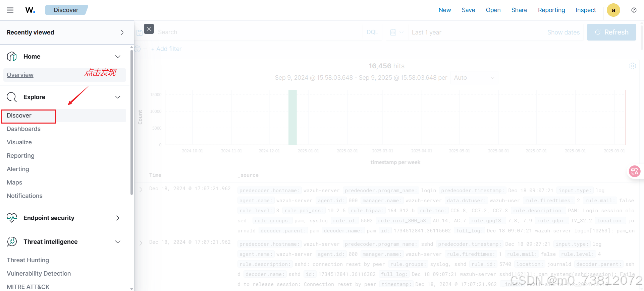Open Notifications from the side menu
Image resolution: width=644 pixels, height=291 pixels.
click(24, 196)
